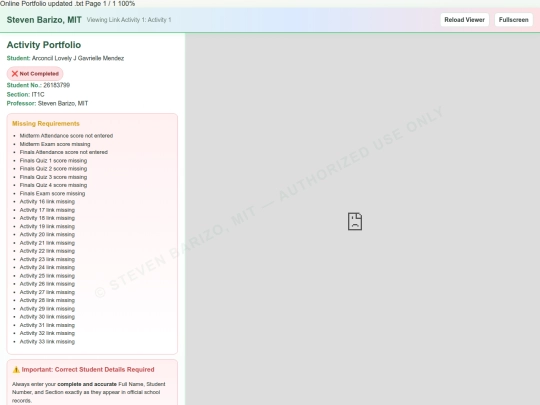Viewport: 540px width, 405px height.
Task: Select 'Finals Quiz 2 score missing' item
Action: [x=53, y=169]
